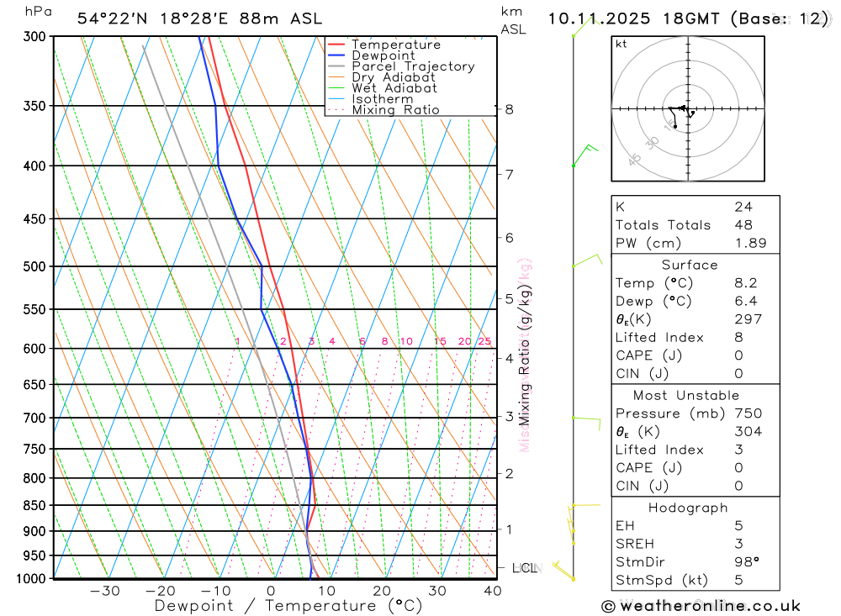Click the surface Dewp value 6.4
The image size is (841, 616).
tap(746, 302)
